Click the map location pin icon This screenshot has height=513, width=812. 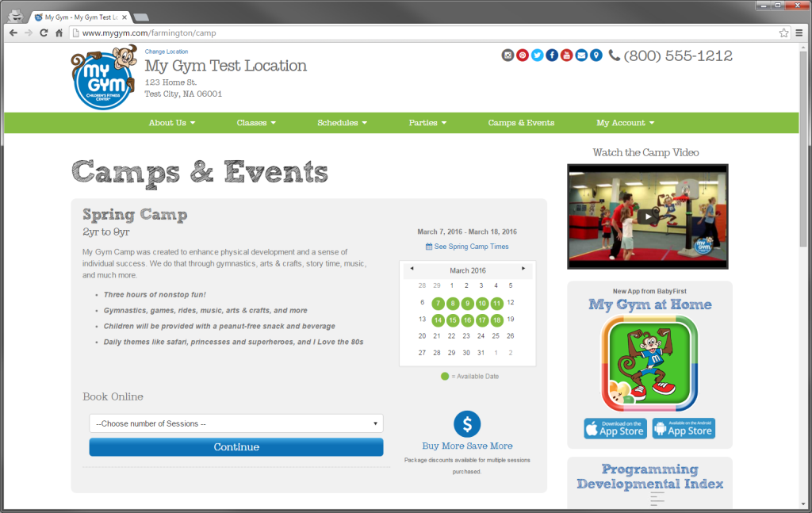pyautogui.click(x=596, y=56)
